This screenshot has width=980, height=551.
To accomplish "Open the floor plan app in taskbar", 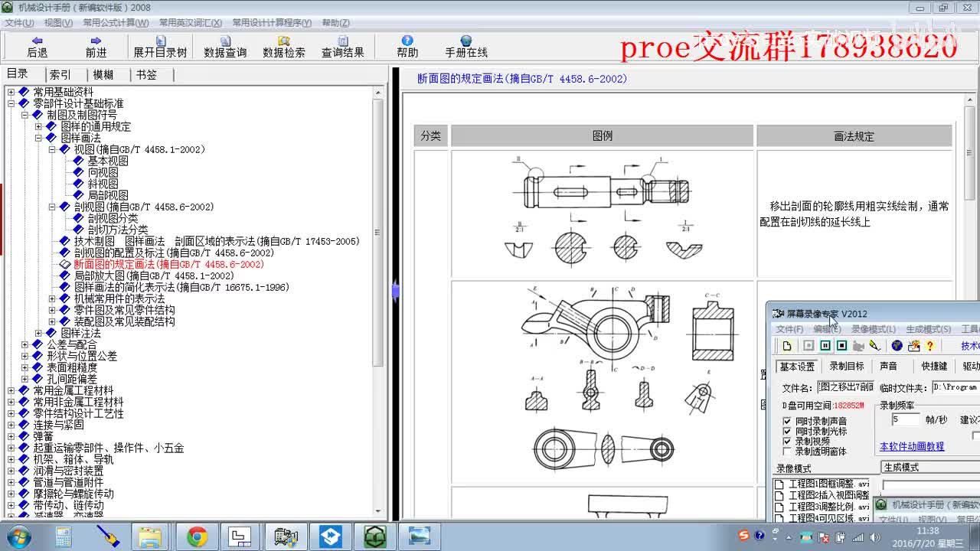I will click(241, 537).
